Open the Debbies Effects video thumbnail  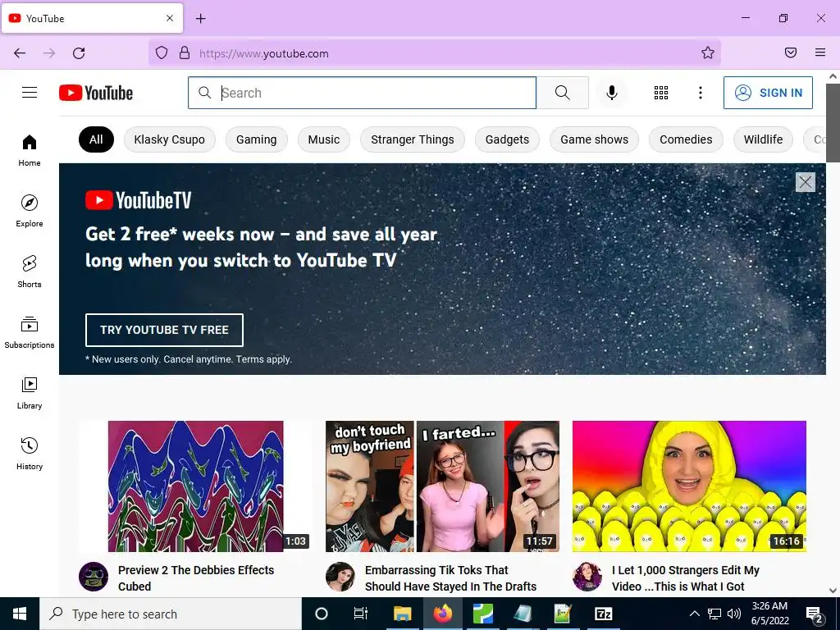click(195, 486)
